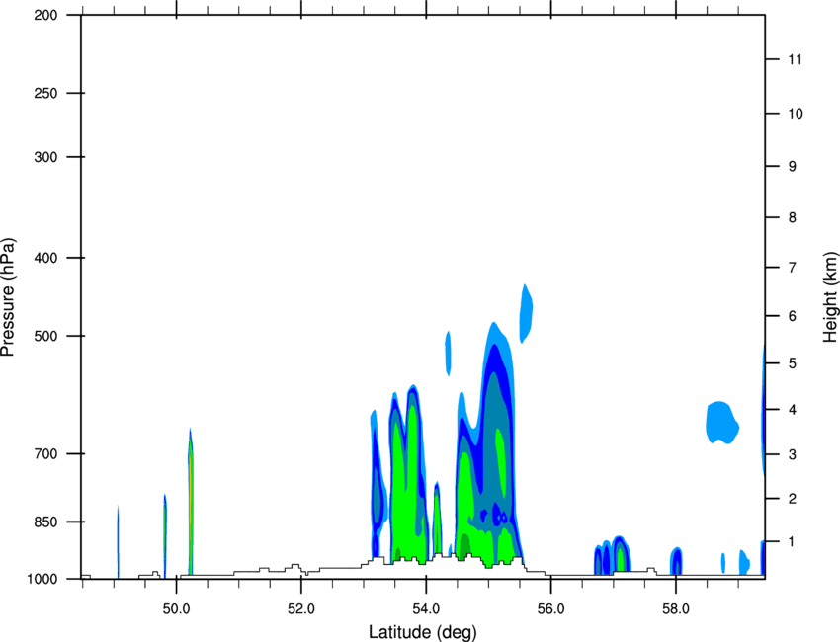Click the Height (km) axis title

830,297
